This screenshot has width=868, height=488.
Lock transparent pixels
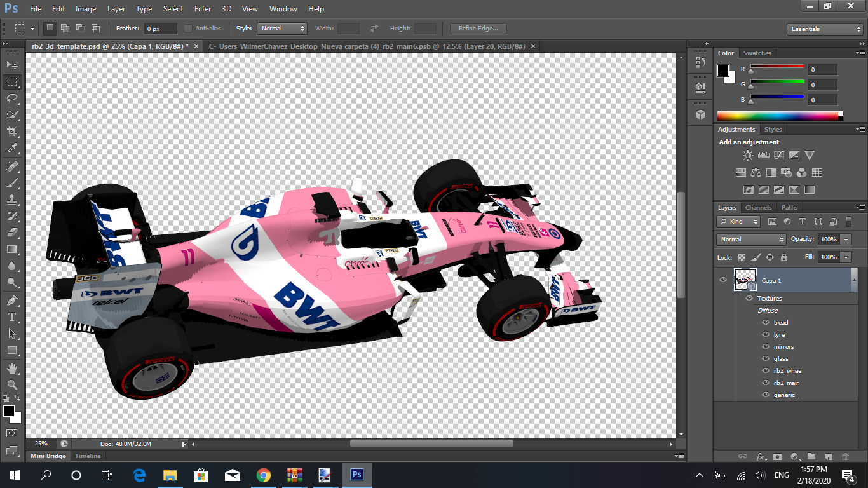tap(742, 257)
